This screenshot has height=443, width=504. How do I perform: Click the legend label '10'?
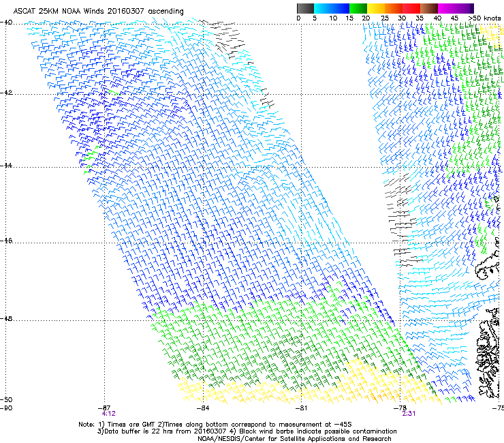333,18
